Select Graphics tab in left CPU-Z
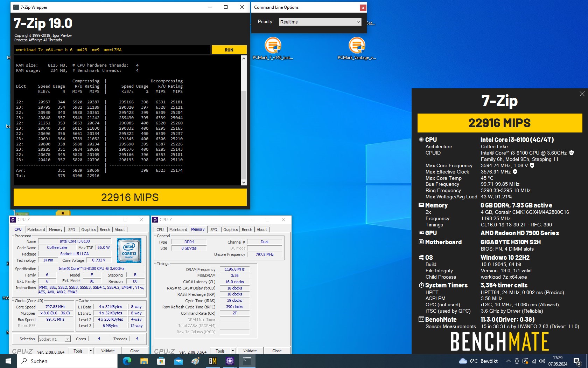This screenshot has height=368, width=588. [88, 230]
